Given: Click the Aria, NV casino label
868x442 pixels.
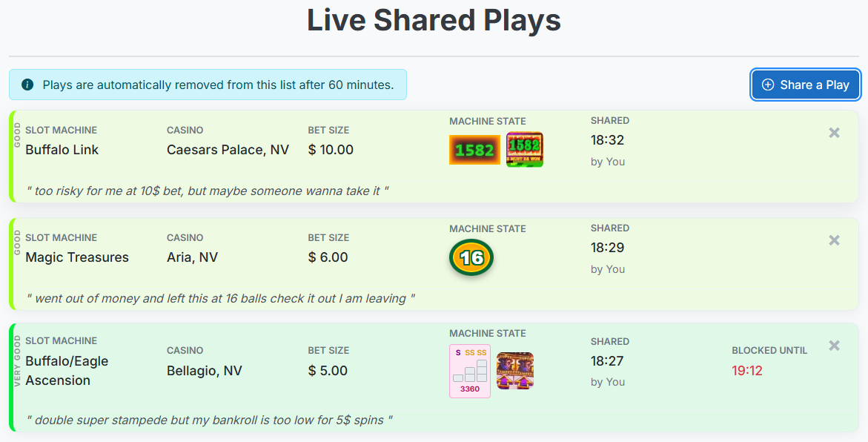Looking at the screenshot, I should [x=192, y=257].
